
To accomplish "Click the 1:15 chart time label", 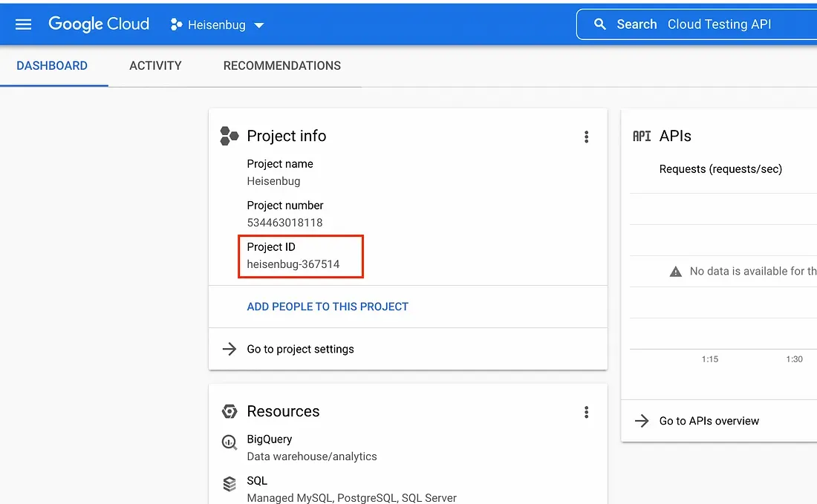I will [x=709, y=359].
